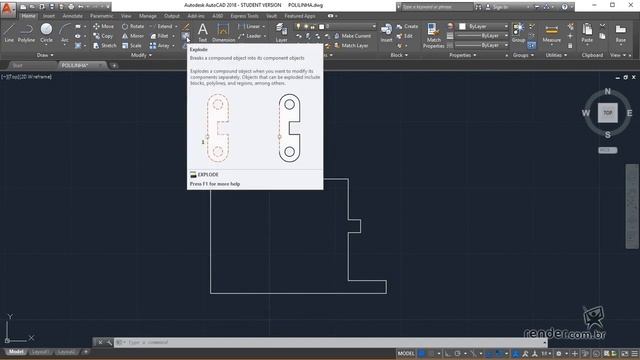
Task: Select the Arc tool
Action: (64, 33)
